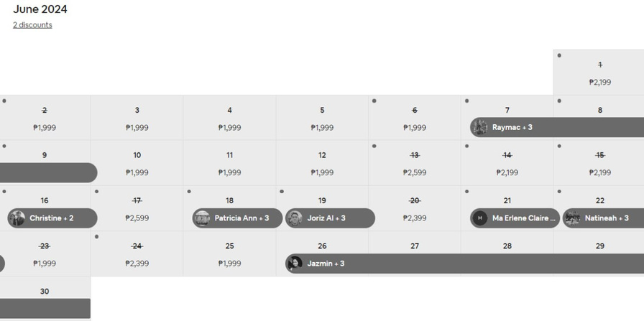Click Natineah's guest photo on June 22
644x321 pixels.
pos(572,218)
